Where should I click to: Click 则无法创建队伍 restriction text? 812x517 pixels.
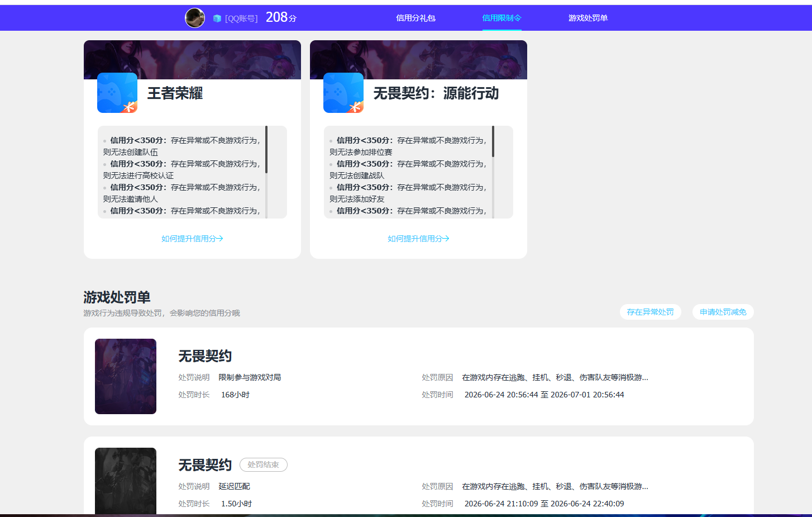point(130,152)
